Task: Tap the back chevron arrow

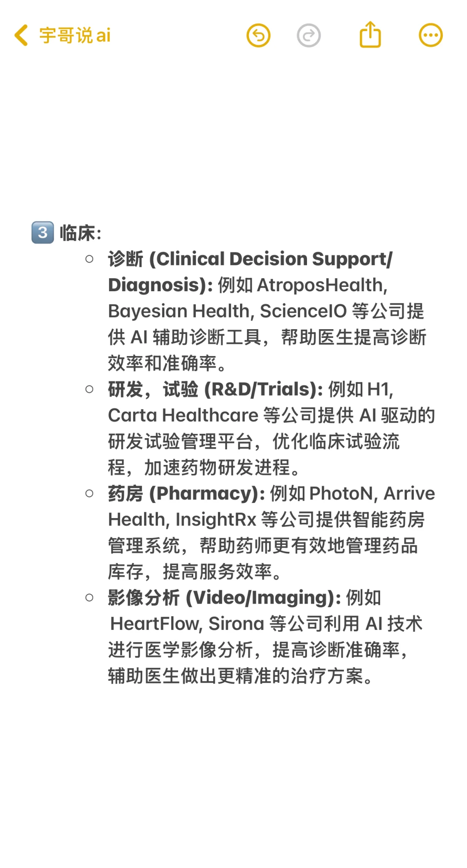Action: click(x=21, y=35)
